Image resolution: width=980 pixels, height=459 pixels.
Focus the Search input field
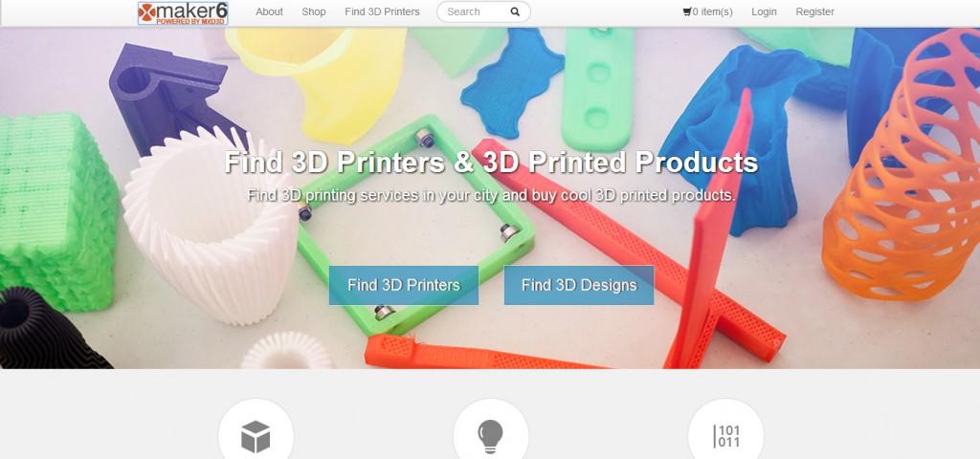[483, 11]
